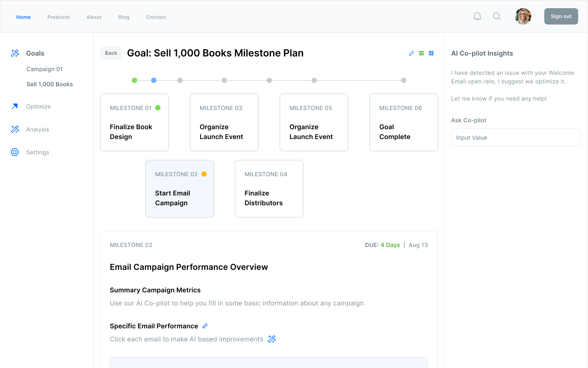Screen dimensions: 588x368
Task: Click the 'Aug 13' due date
Action: 418,245
